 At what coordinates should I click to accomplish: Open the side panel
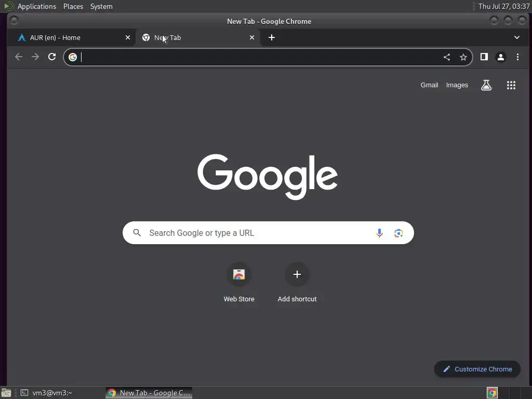click(x=484, y=57)
